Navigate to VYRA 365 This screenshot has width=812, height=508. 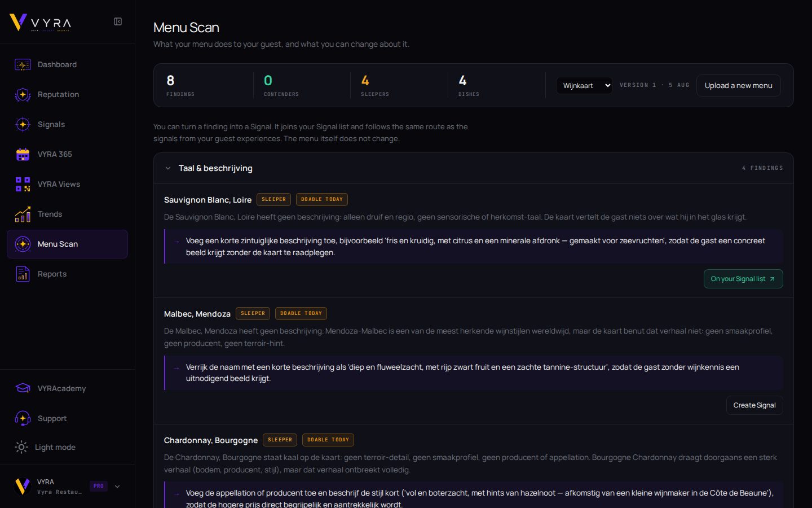(67, 155)
